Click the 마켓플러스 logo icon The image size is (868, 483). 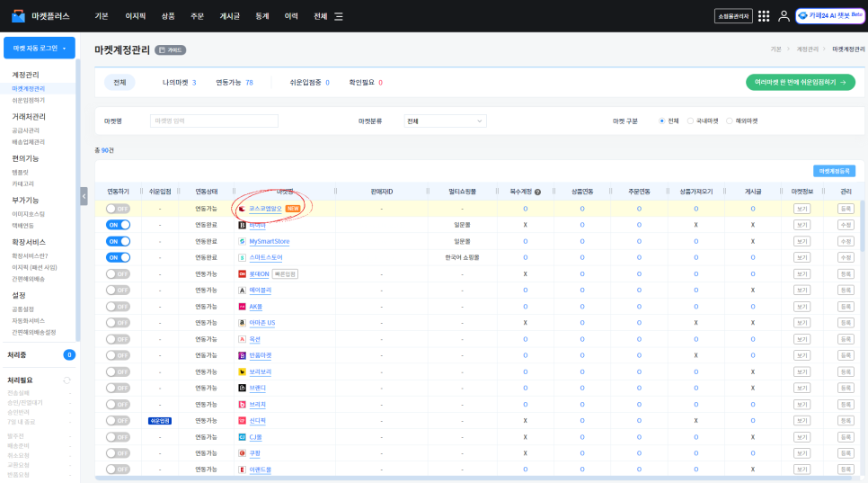[18, 16]
